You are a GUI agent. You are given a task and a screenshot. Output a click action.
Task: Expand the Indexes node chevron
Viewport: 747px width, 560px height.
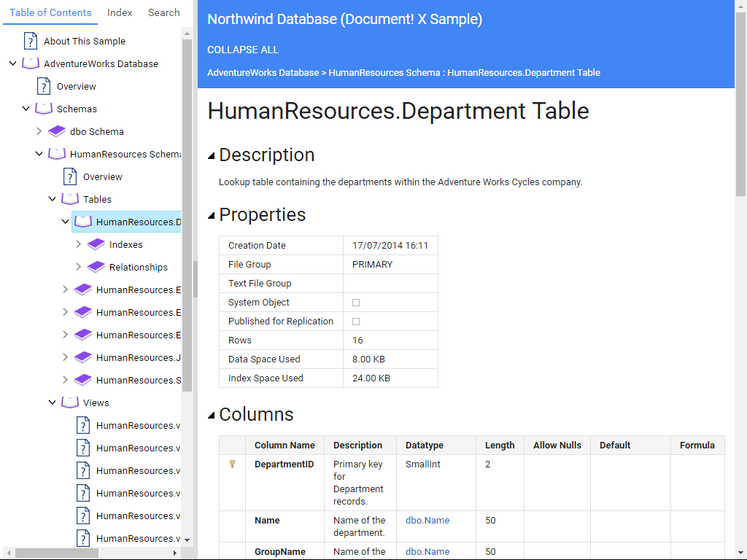[x=79, y=244]
